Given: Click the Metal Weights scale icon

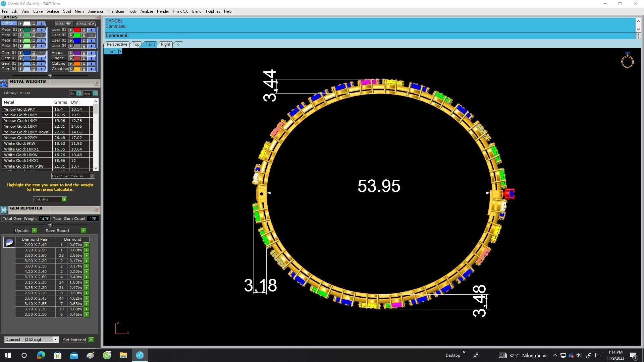Looking at the screenshot, I should (x=4, y=83).
